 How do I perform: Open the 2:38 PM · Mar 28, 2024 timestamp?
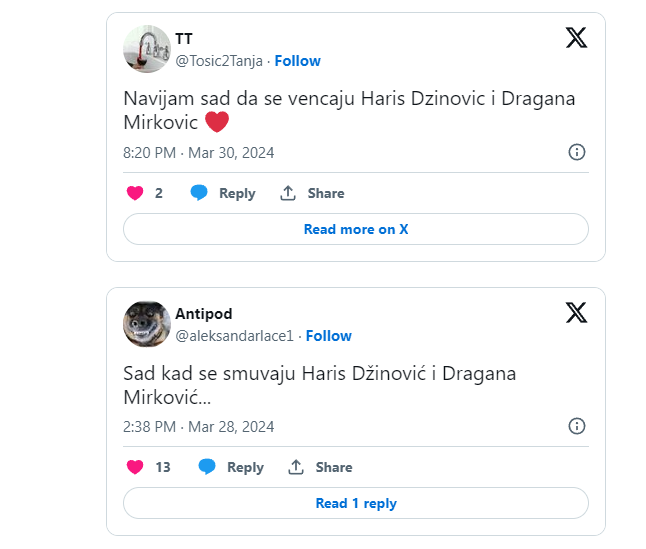click(199, 427)
